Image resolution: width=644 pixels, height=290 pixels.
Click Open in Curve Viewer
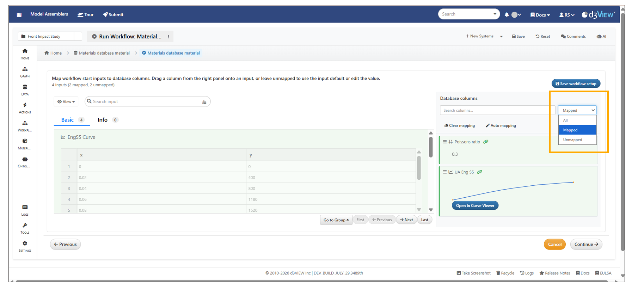[x=475, y=205]
